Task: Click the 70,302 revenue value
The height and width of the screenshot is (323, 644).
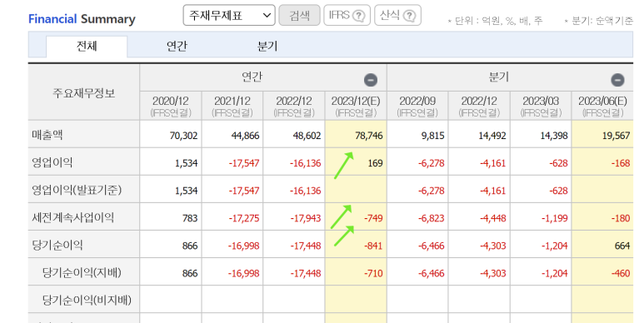Action: tap(183, 136)
